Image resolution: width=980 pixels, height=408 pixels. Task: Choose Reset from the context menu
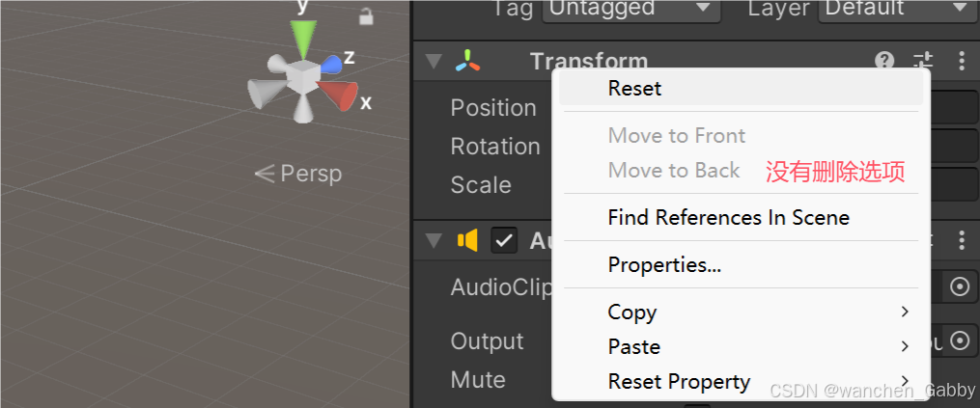point(634,89)
